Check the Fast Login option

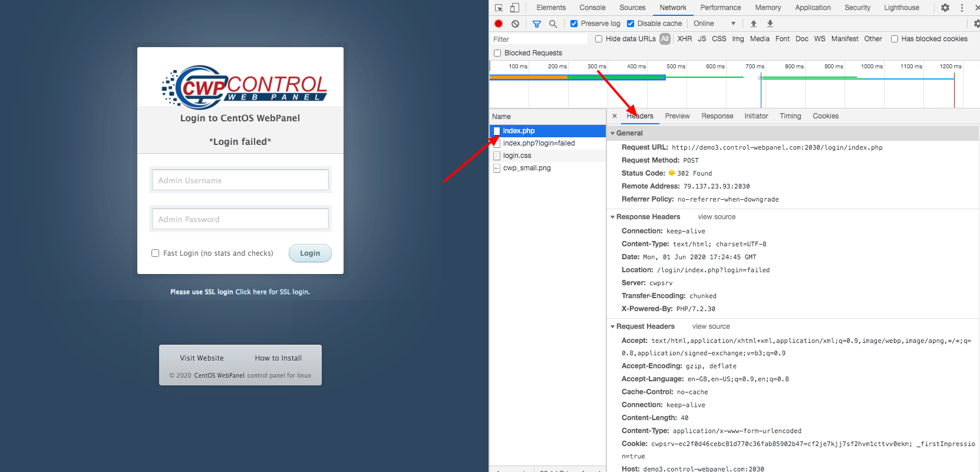pyautogui.click(x=156, y=253)
